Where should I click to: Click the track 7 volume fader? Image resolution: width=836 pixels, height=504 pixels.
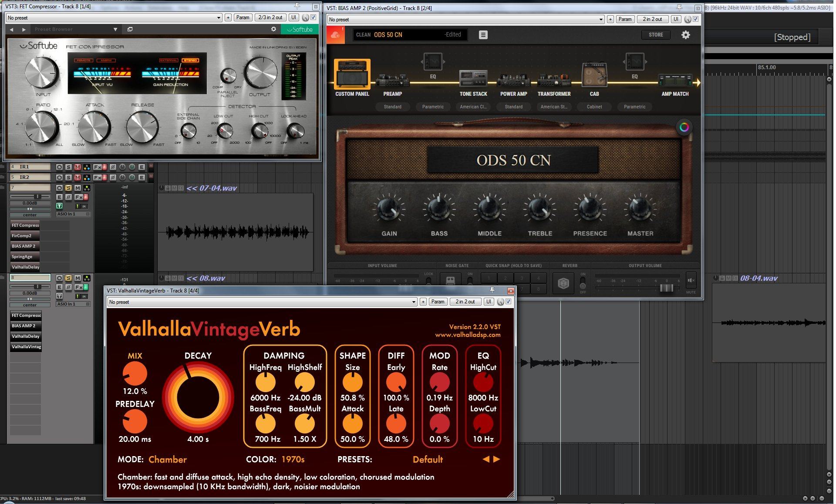(37, 197)
